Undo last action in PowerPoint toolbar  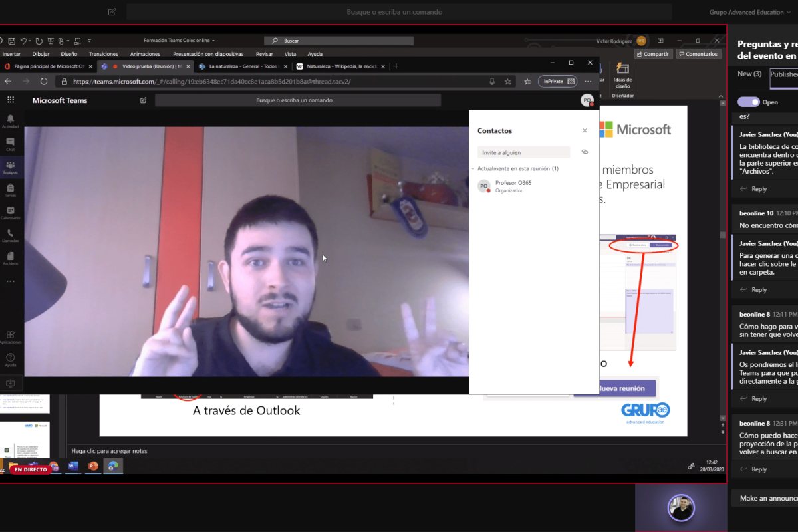click(x=23, y=41)
